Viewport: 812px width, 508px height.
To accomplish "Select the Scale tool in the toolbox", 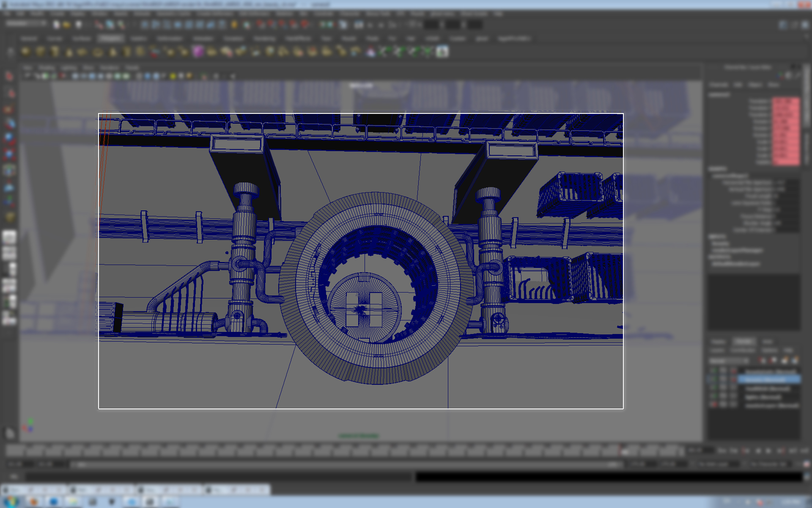I will click(x=9, y=154).
